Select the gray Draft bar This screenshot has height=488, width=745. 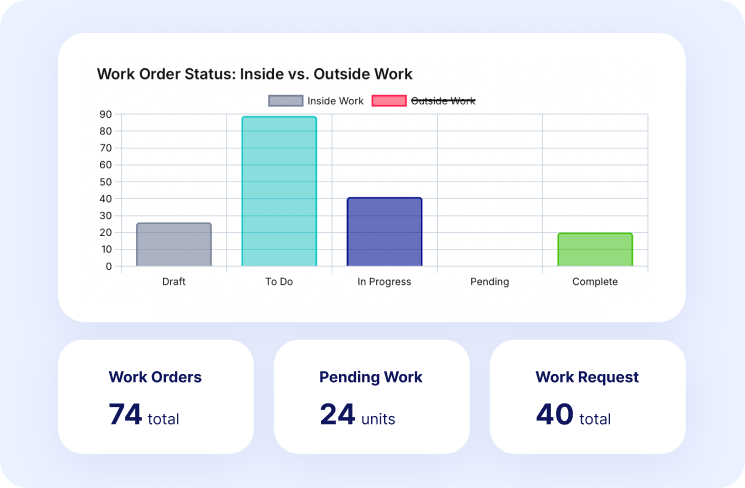[174, 245]
